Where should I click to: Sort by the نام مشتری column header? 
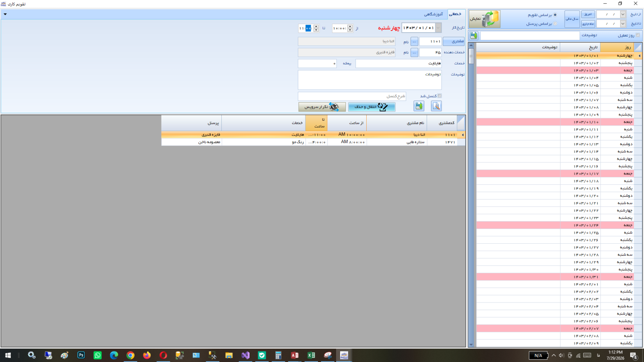click(x=396, y=123)
